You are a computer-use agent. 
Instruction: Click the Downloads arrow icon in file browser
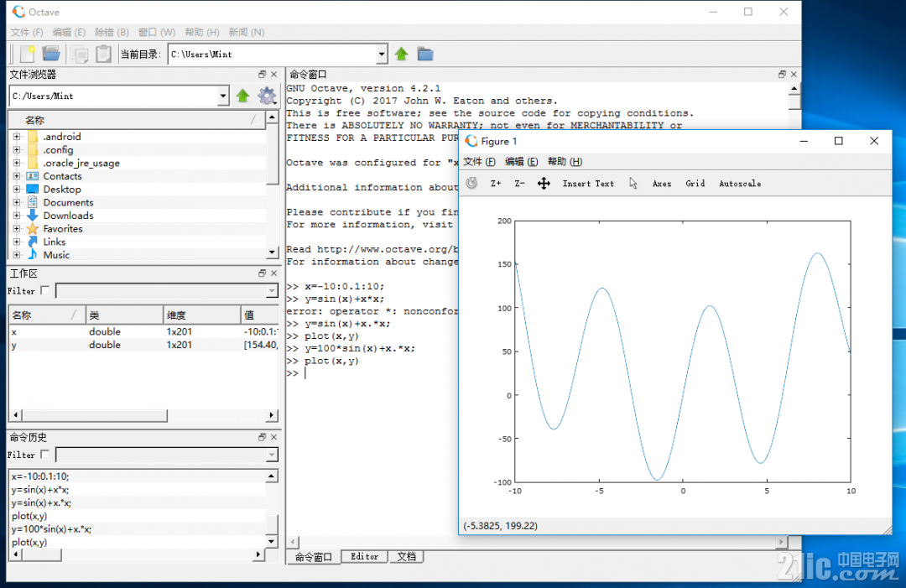pyautogui.click(x=33, y=216)
